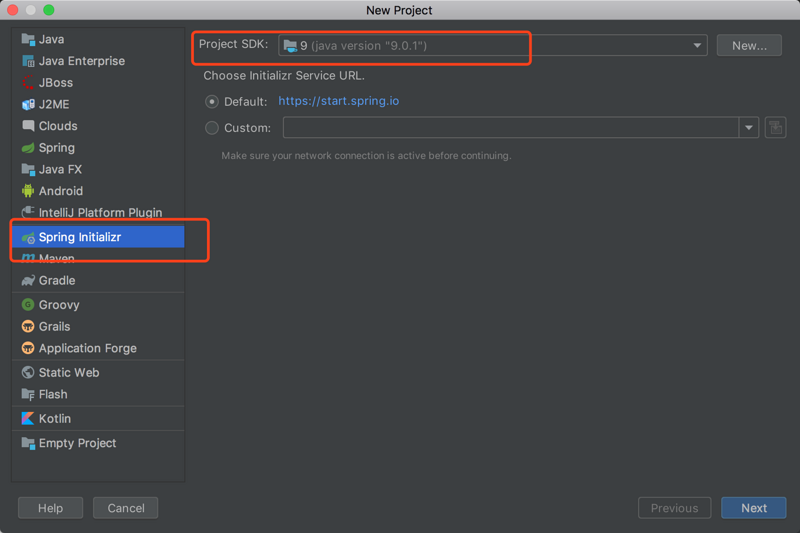
Task: Choose the Android robot icon
Action: [x=28, y=191]
